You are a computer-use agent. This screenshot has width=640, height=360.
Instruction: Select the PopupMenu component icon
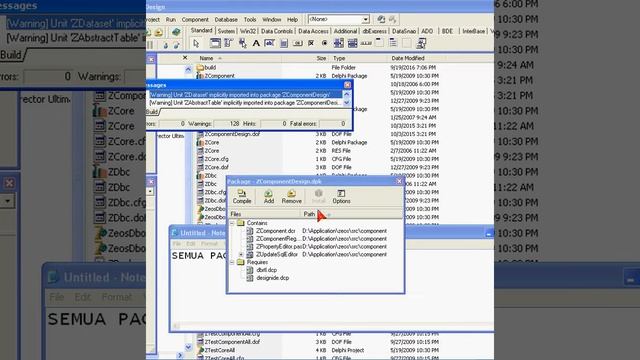tap(242, 43)
